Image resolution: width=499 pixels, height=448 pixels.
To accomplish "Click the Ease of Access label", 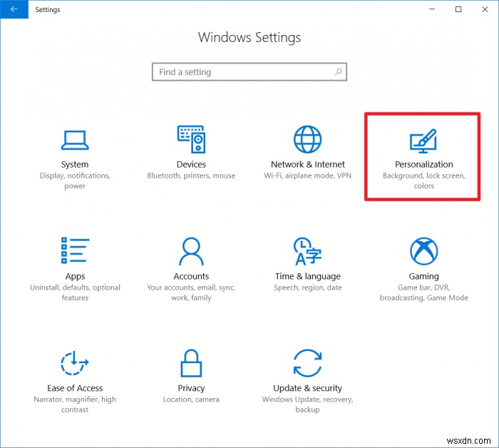I will click(x=75, y=388).
